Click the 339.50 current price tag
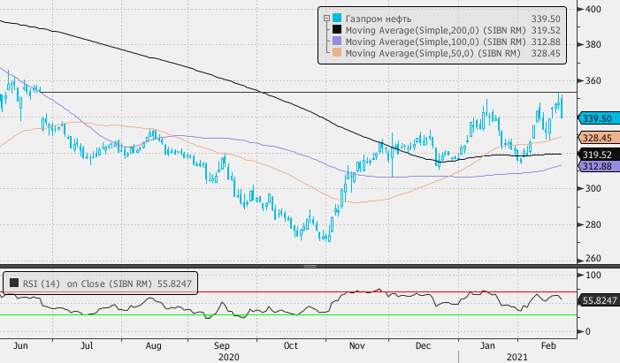The height and width of the screenshot is (363, 620). coord(599,118)
